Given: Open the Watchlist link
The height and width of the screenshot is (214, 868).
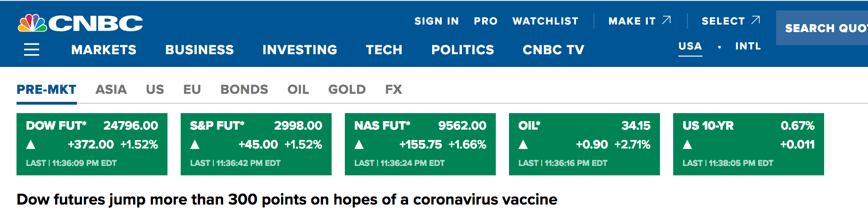Looking at the screenshot, I should pos(545,21).
